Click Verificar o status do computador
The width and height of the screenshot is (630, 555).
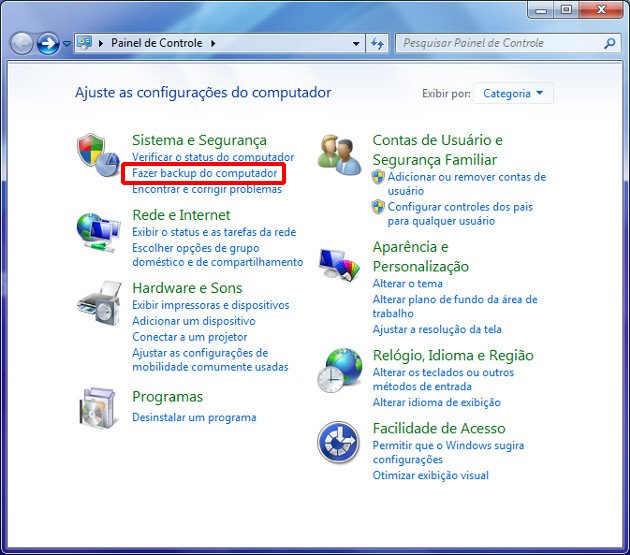(x=213, y=157)
